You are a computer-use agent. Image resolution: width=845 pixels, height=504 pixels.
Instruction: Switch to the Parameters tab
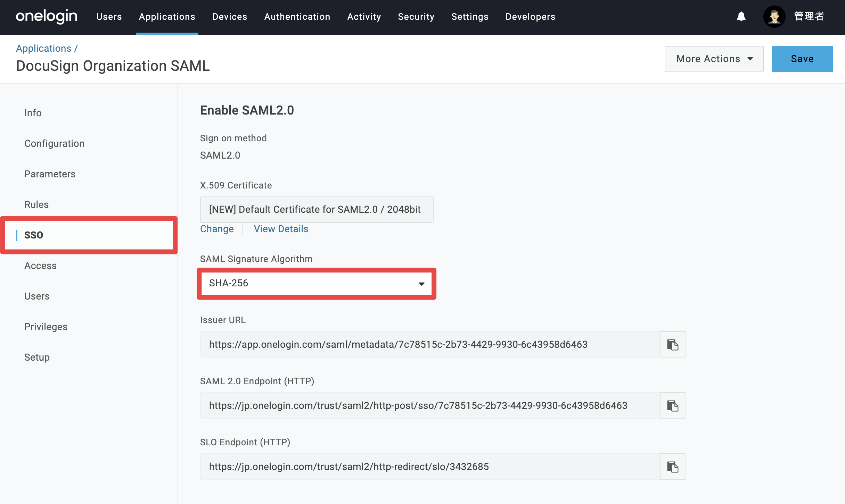pos(50,174)
